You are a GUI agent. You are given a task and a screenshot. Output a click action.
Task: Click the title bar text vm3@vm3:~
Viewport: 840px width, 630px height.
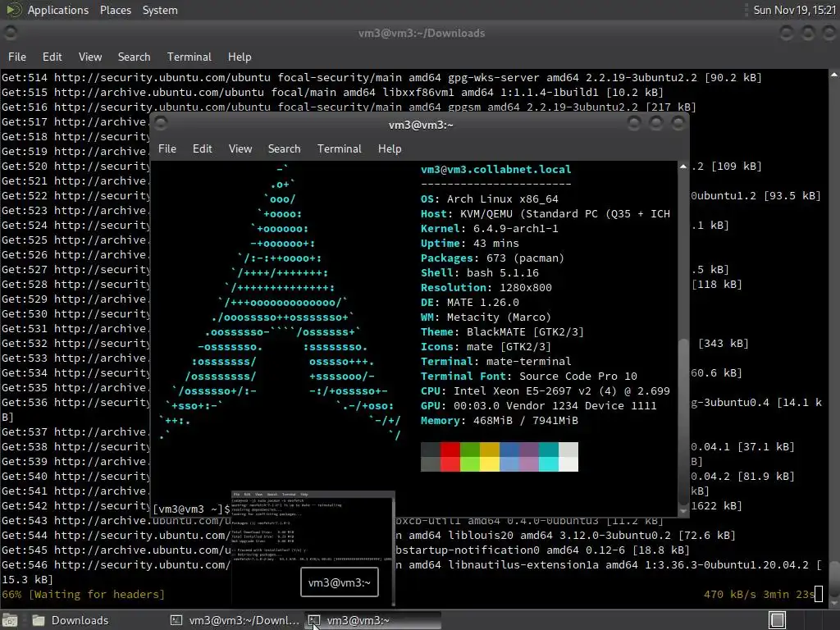pyautogui.click(x=421, y=125)
